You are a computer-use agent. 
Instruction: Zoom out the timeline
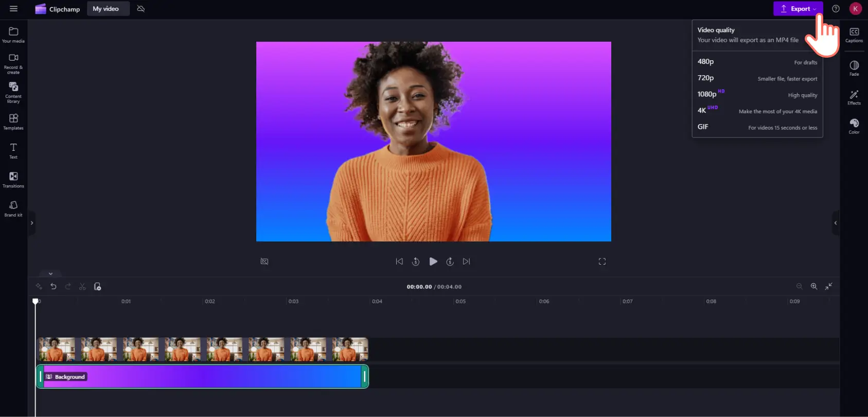click(799, 286)
